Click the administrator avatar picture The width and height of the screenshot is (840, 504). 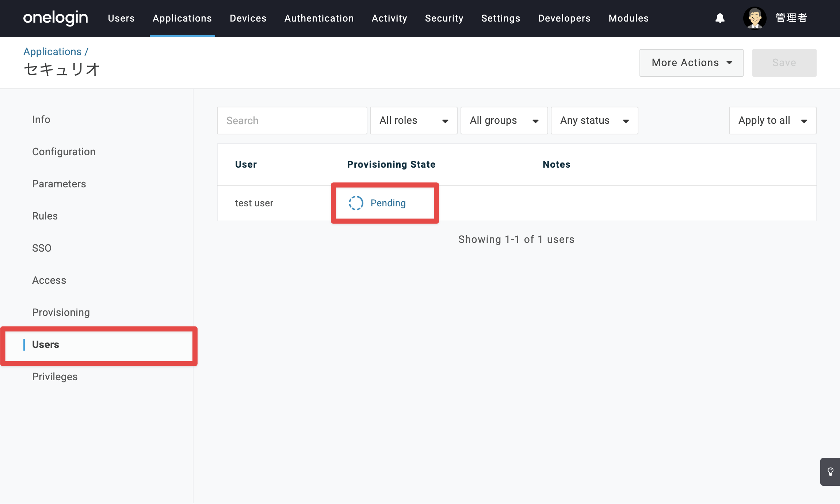[755, 18]
